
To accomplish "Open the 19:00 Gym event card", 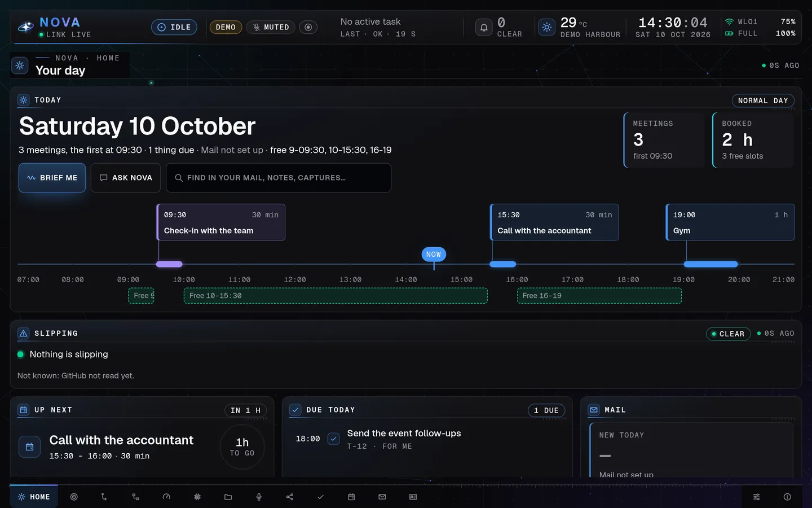I will point(730,222).
